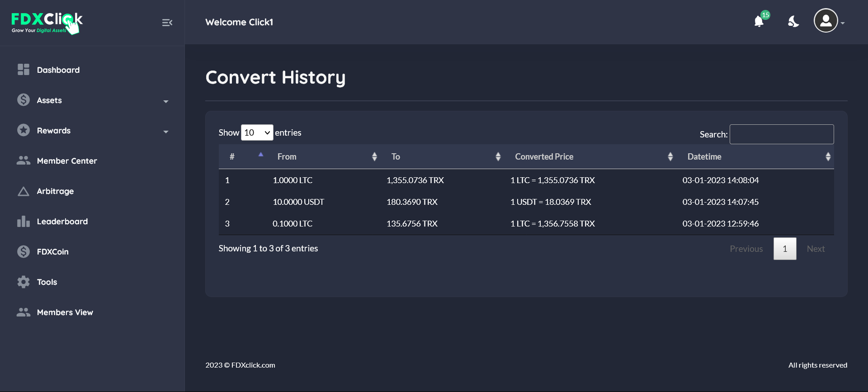Click the FDXCoin dollar icon
This screenshot has width=868, height=392.
24,252
